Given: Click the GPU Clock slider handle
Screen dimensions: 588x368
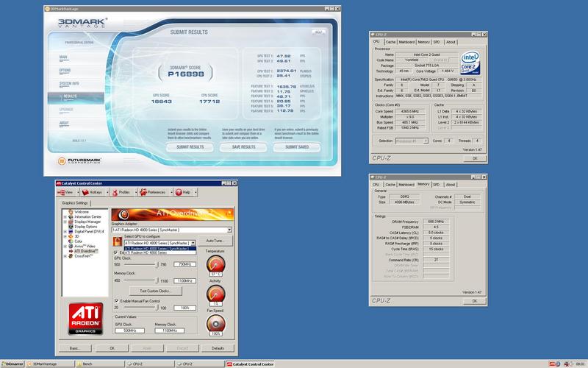Looking at the screenshot, I should tap(157, 265).
